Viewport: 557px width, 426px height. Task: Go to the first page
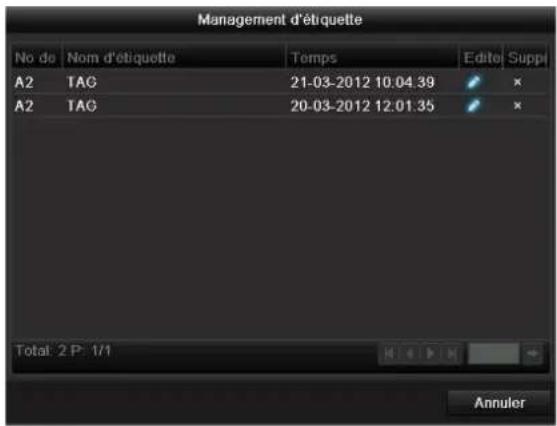(x=389, y=354)
